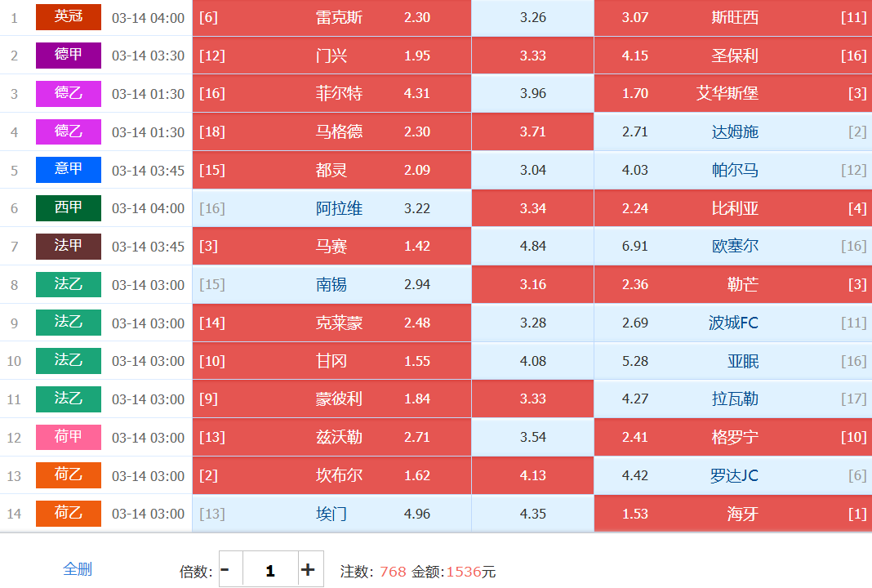
Task: Click the 倍数 multiplier input field
Action: click(269, 570)
